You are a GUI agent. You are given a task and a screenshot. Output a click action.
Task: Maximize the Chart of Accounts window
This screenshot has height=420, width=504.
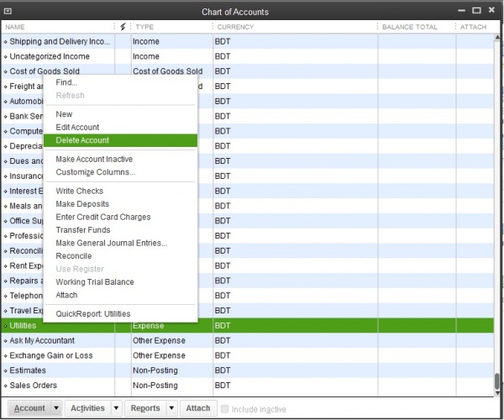[477, 10]
